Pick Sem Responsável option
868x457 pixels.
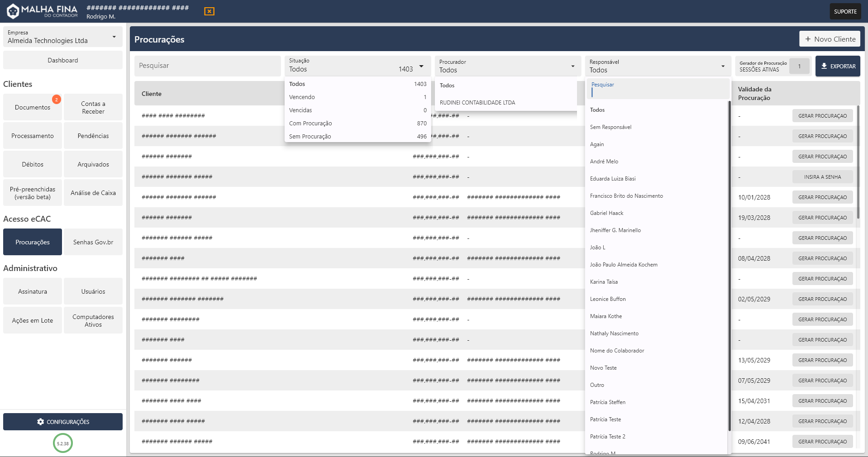coord(610,127)
